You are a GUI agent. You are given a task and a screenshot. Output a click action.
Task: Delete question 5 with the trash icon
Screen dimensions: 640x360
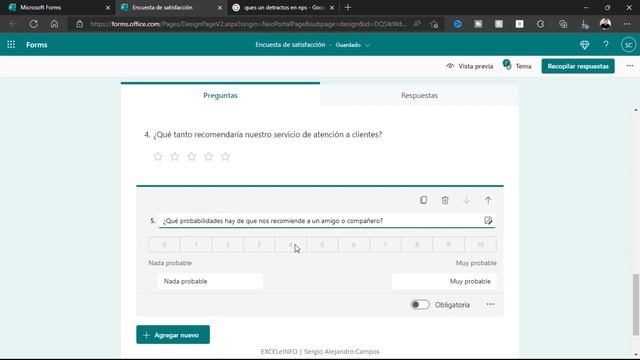tap(445, 200)
